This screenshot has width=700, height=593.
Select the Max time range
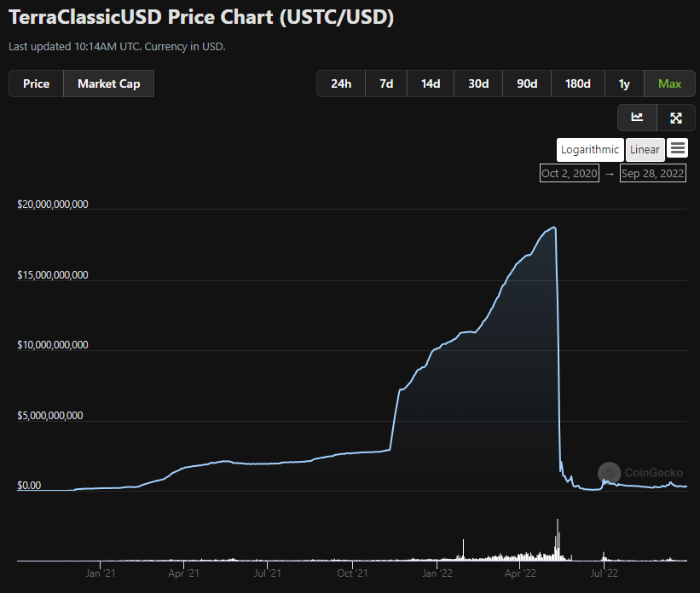[669, 83]
